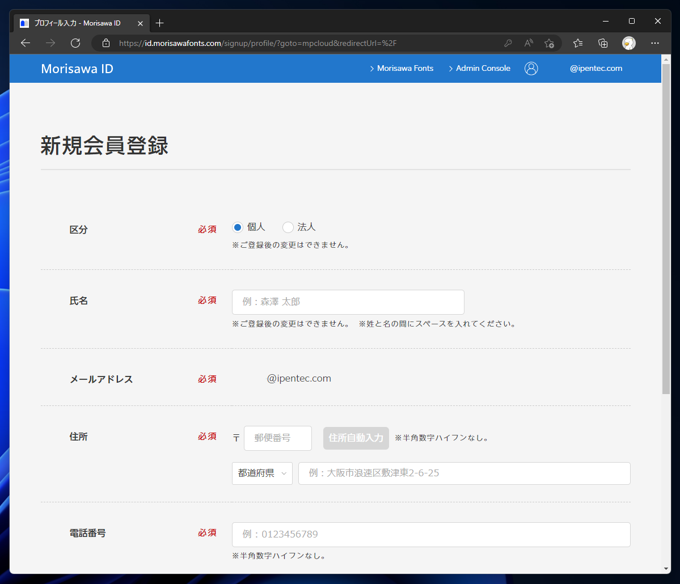Click the 新規会員登録 heading

(x=104, y=145)
